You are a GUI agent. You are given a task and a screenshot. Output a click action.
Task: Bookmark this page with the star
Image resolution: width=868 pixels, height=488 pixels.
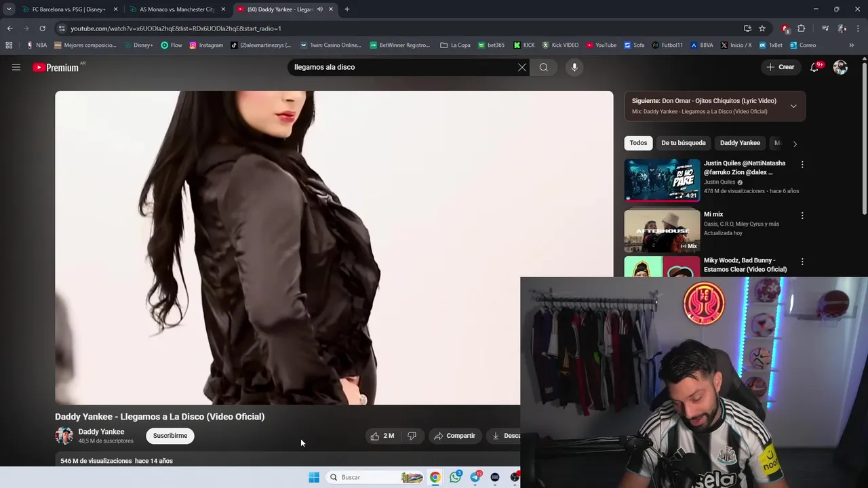click(762, 28)
